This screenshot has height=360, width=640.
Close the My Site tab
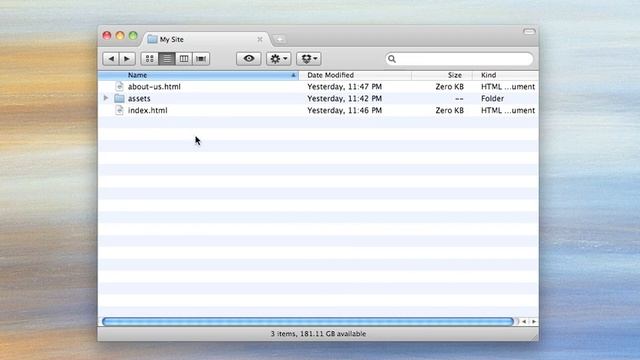coord(260,40)
